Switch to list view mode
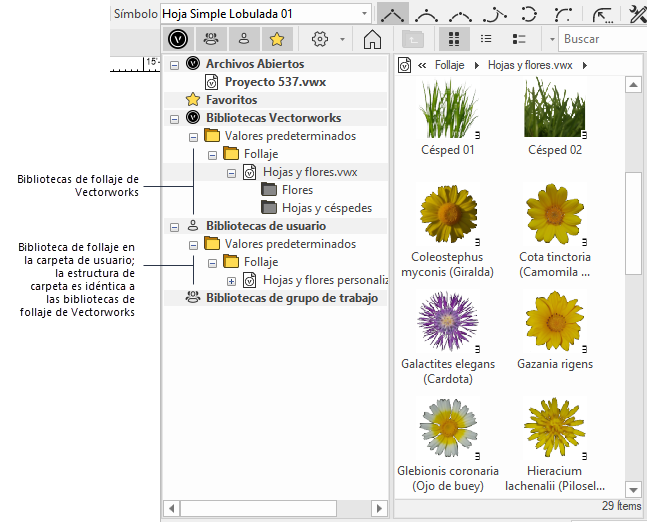 click(487, 39)
